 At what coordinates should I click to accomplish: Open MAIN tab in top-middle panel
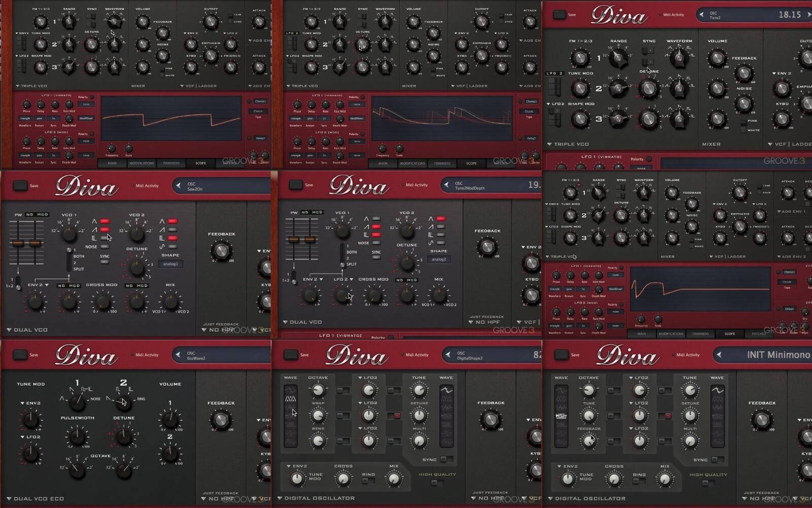(383, 163)
